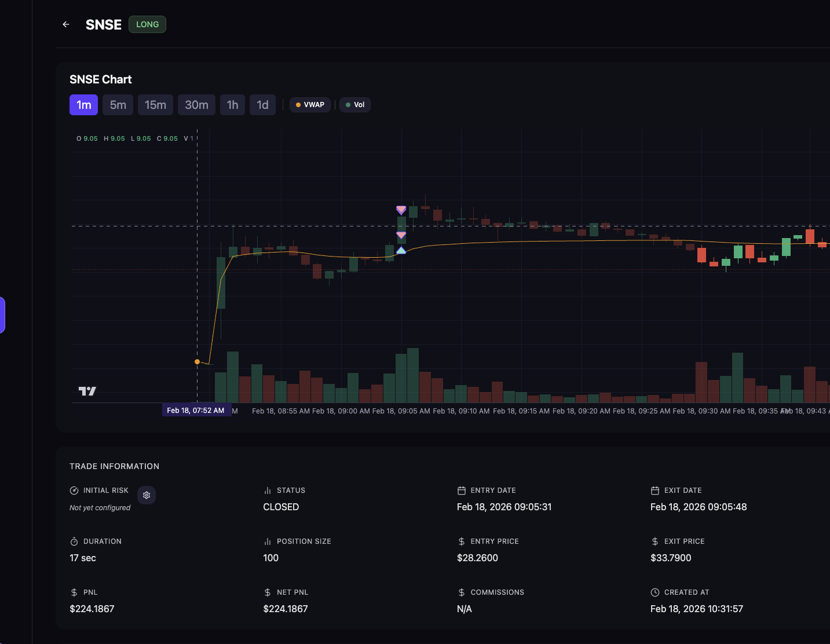The width and height of the screenshot is (830, 644).
Task: Show the 1d daily chart
Action: click(x=262, y=105)
